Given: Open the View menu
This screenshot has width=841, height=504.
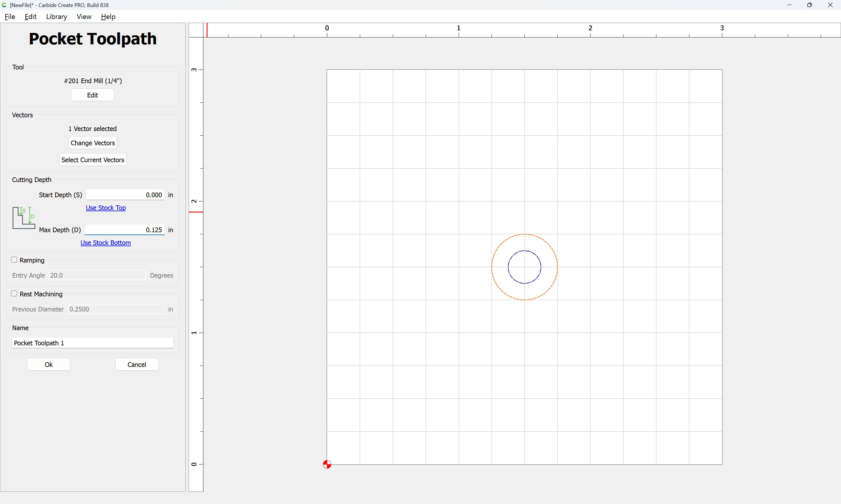Looking at the screenshot, I should point(84,17).
